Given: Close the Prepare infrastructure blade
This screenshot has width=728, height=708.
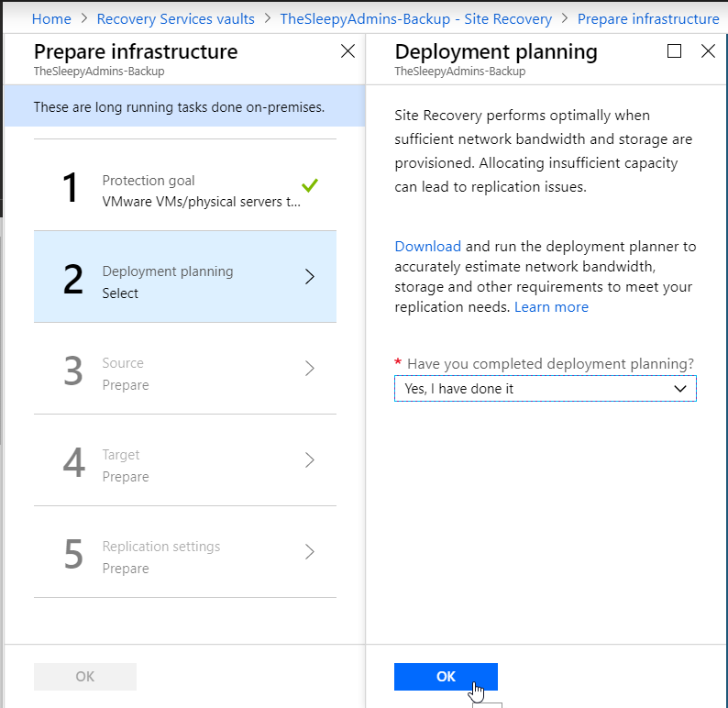Looking at the screenshot, I should (x=347, y=51).
